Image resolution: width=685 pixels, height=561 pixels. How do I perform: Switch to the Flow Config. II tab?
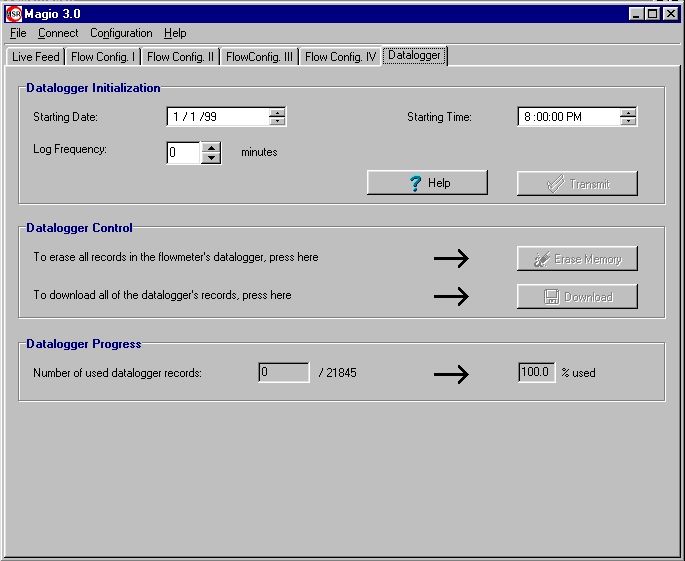(x=180, y=57)
